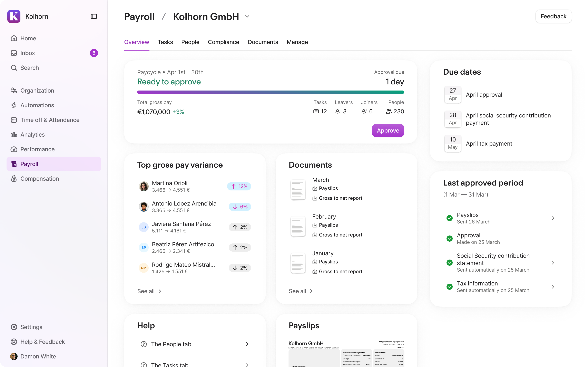Click the Feedback button
The width and height of the screenshot is (588, 367).
click(553, 16)
